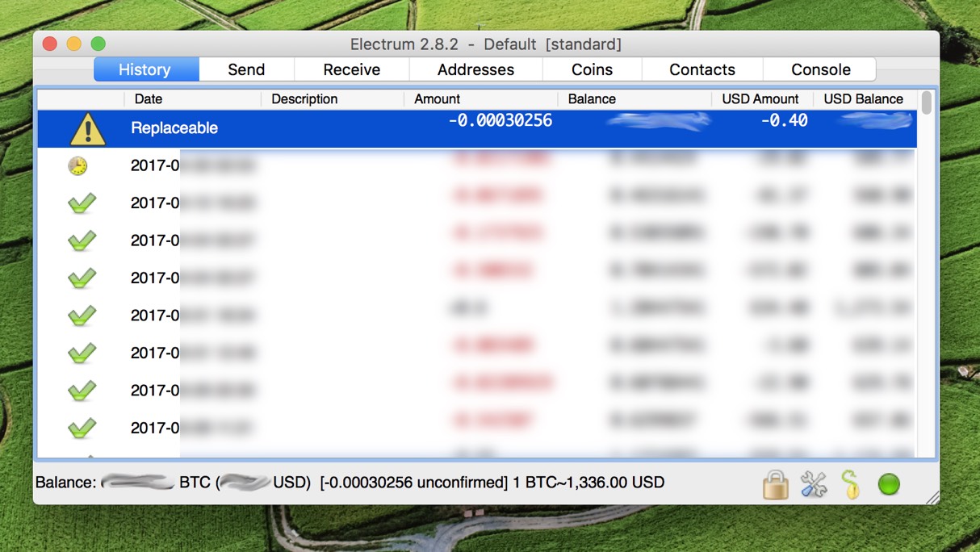980x552 pixels.
Task: Open preferences via the tools icon
Action: pos(814,484)
